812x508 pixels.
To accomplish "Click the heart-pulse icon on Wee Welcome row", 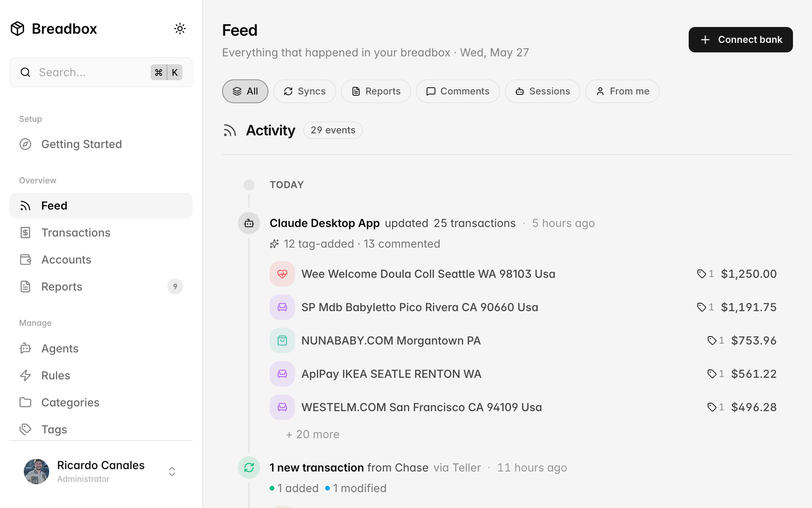I will (282, 274).
